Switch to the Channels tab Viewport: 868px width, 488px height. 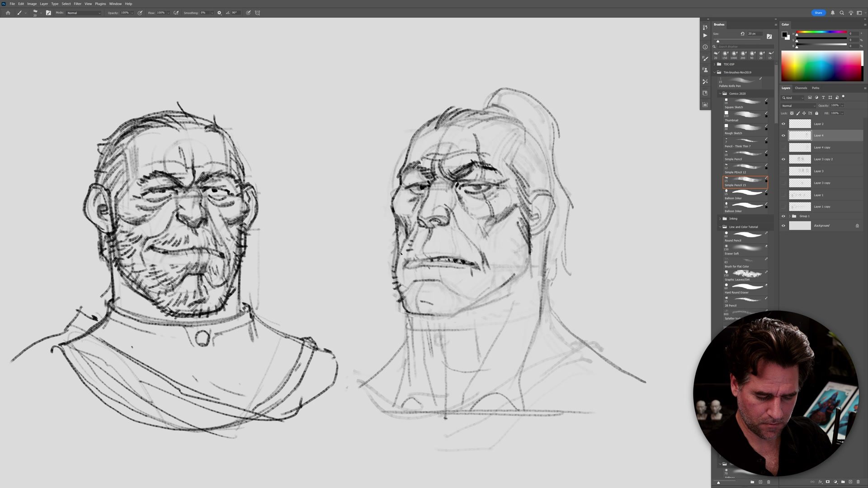pyautogui.click(x=801, y=88)
